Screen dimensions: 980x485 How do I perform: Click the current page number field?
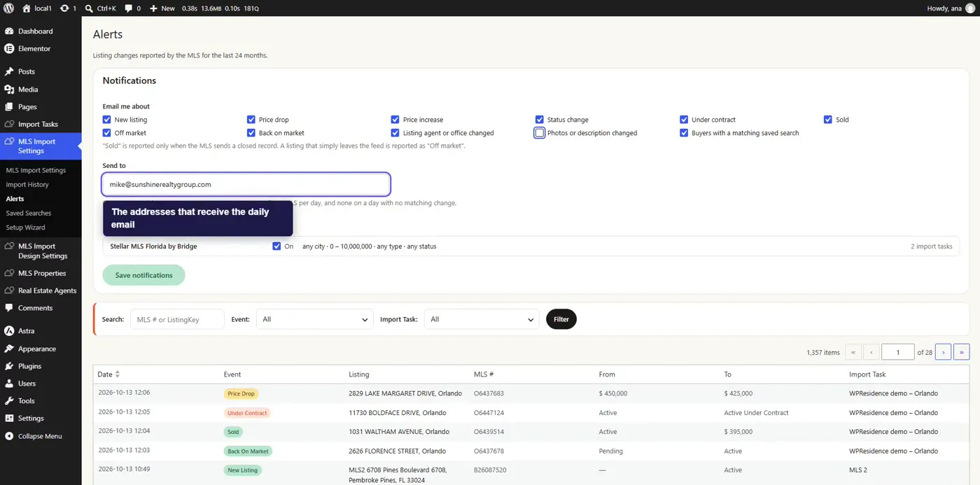pyautogui.click(x=898, y=352)
